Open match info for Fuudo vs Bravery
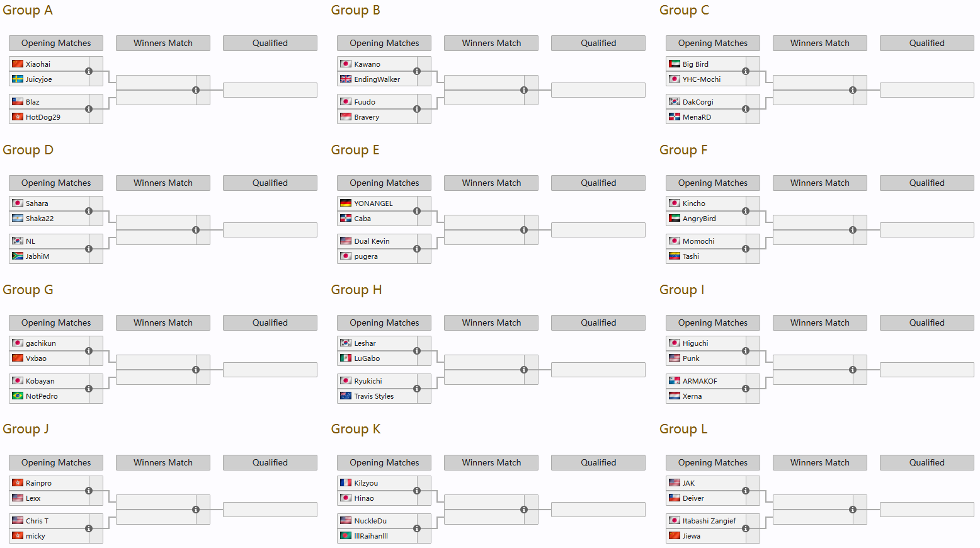980x548 pixels. click(x=417, y=109)
